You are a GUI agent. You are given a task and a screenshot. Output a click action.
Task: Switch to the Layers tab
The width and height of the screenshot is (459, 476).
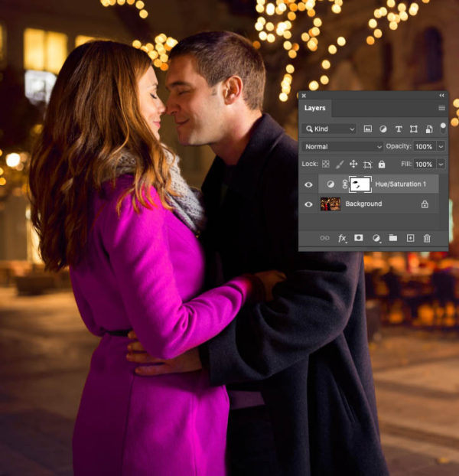click(314, 108)
